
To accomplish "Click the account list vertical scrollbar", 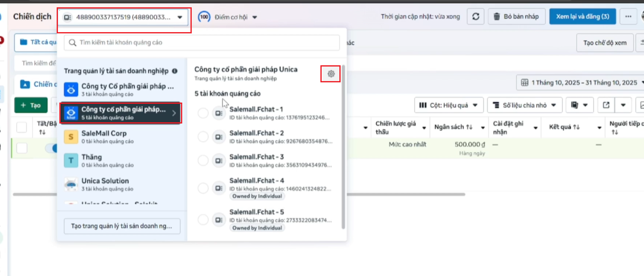I will coord(343,148).
